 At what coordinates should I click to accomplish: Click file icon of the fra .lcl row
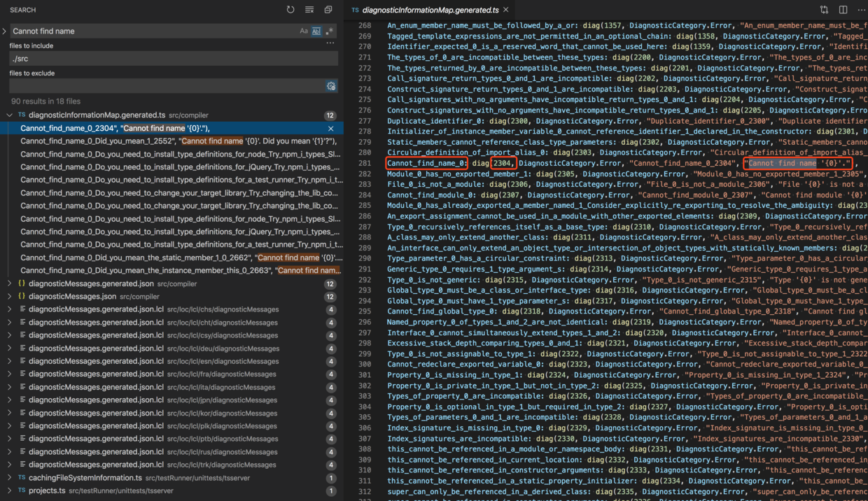click(x=22, y=374)
